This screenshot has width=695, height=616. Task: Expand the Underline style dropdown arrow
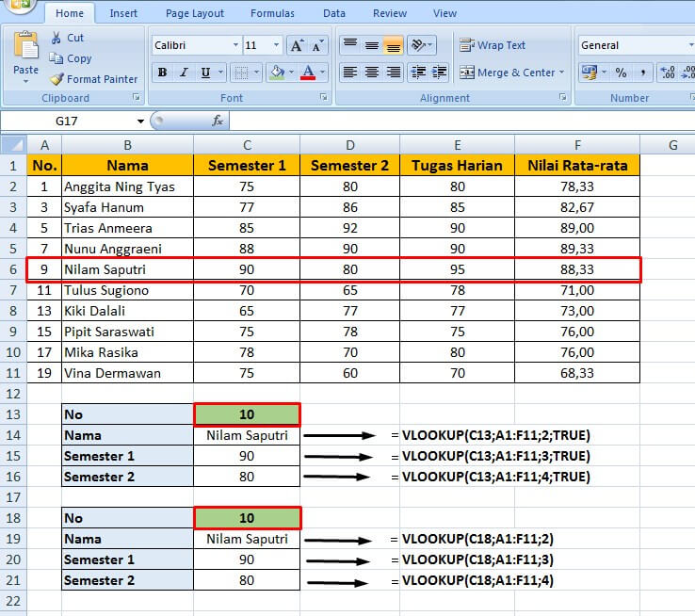220,73
